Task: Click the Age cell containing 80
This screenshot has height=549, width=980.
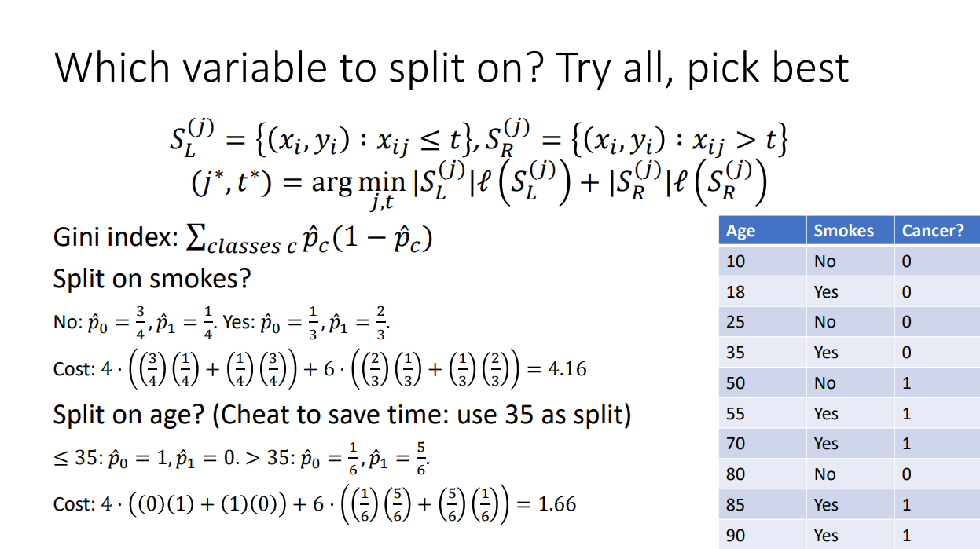Action: click(x=736, y=474)
